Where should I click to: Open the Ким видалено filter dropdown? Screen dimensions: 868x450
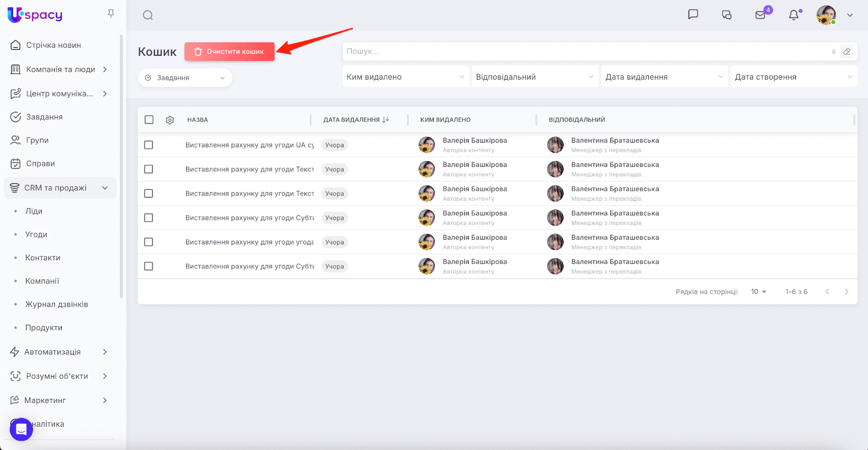pos(405,77)
